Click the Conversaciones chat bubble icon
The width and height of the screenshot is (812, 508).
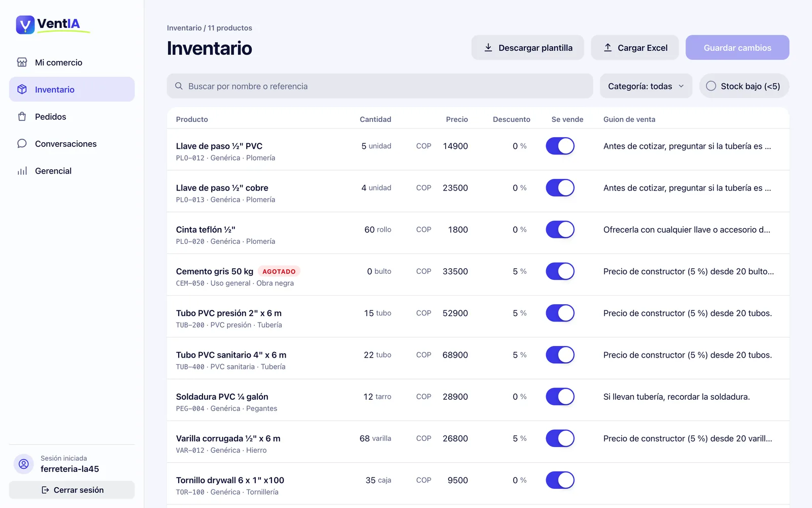22,144
